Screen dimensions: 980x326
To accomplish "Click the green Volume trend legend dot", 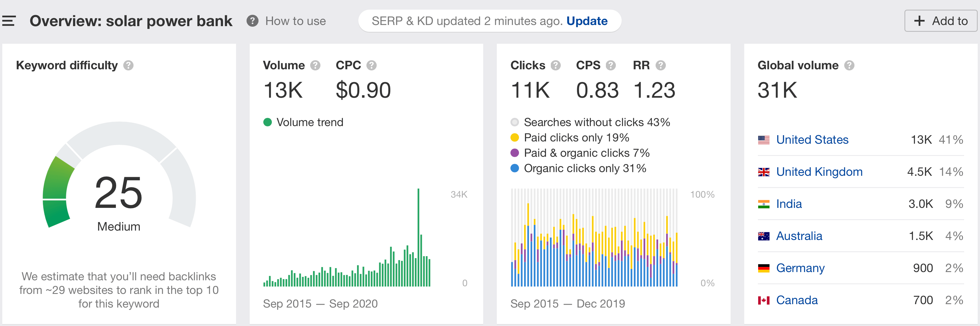I will click(268, 122).
